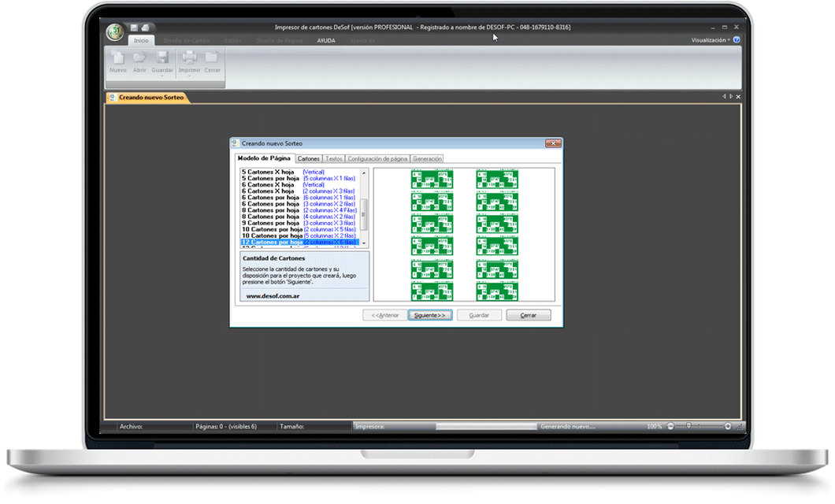Click the list scrollbar thumb
Screen dimensions: 835x504
coord(364,214)
